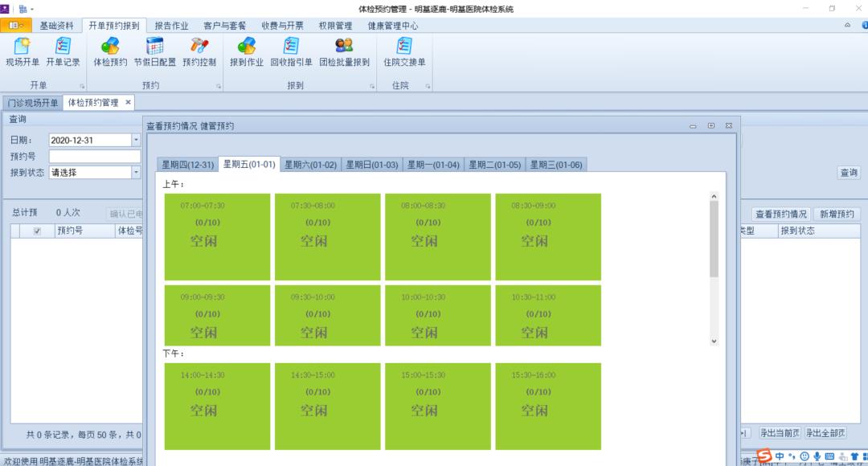Viewport: 868px width, 466px height.
Task: Click the 导出全部页 export button
Action: (824, 432)
